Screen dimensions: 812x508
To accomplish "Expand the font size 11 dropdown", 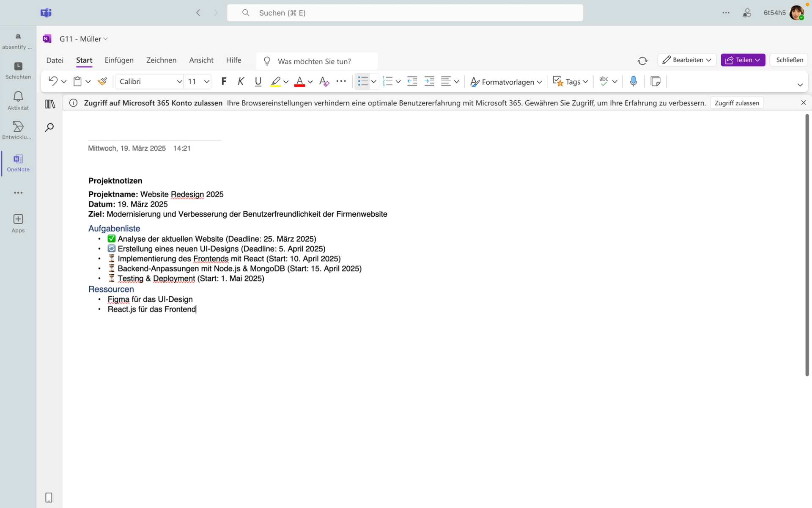I will 206,82.
